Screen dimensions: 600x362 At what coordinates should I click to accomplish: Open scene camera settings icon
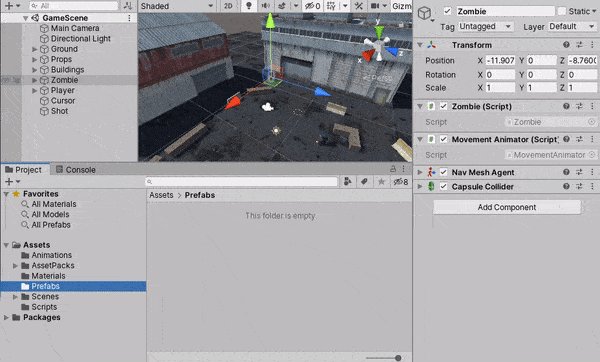[375, 6]
